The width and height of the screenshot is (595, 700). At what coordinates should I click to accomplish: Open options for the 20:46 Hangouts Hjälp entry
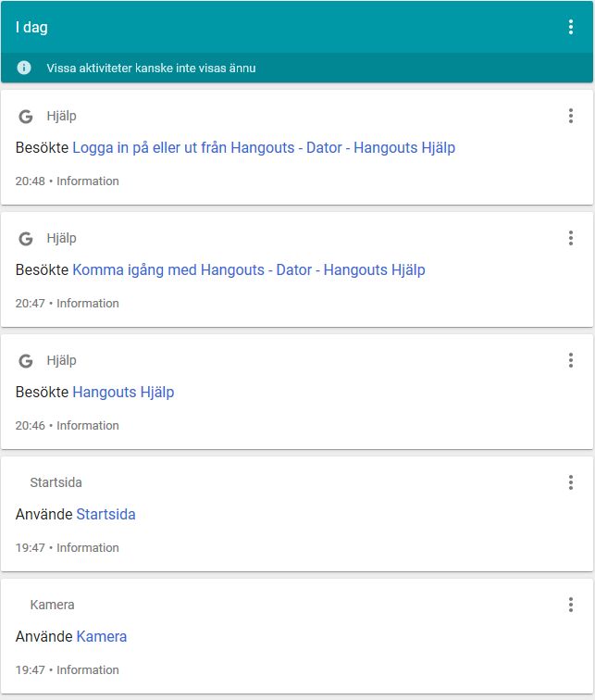click(570, 360)
